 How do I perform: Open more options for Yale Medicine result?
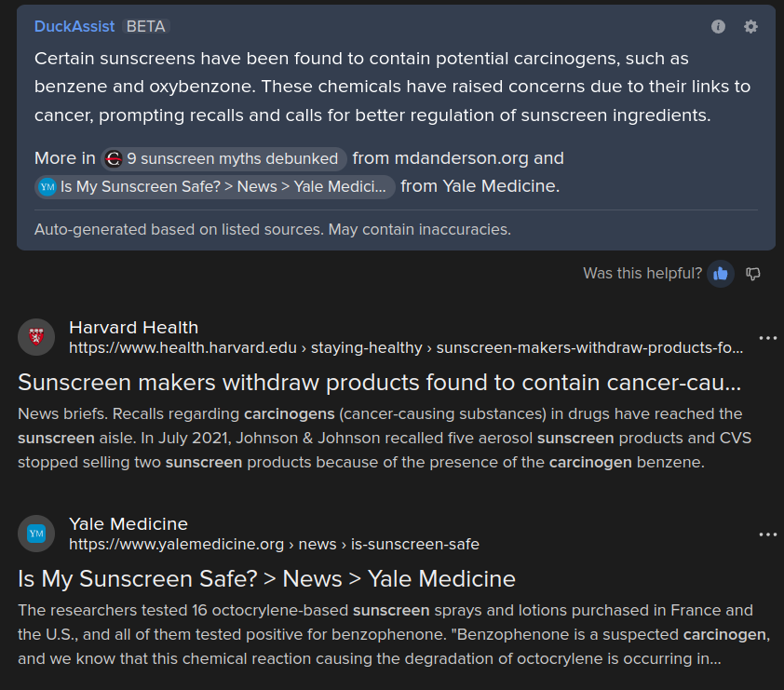pos(767,534)
